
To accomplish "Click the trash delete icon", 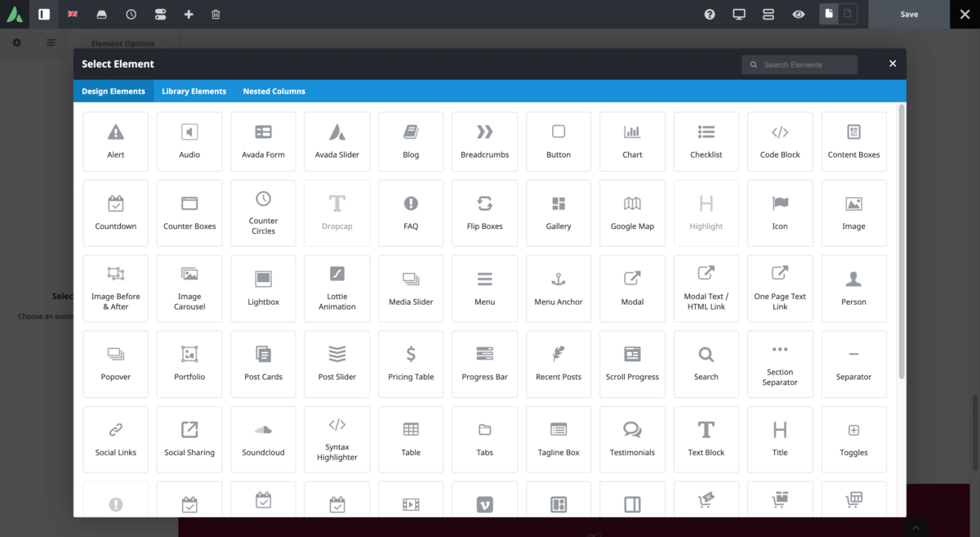I will pyautogui.click(x=216, y=14).
